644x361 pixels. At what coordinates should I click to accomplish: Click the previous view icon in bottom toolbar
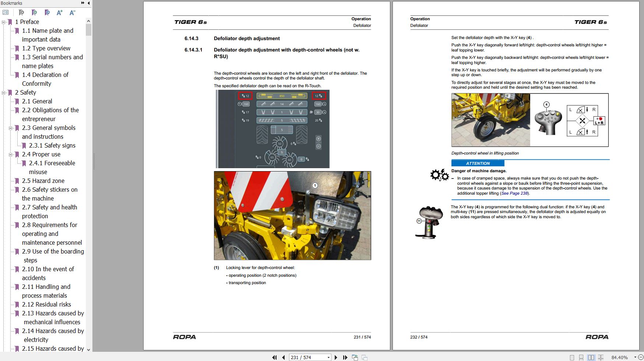point(355,357)
